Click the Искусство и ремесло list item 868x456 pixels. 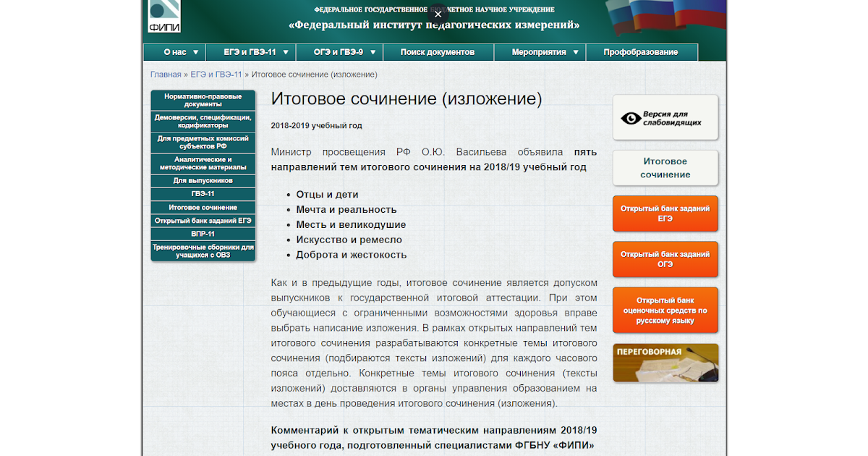(349, 240)
